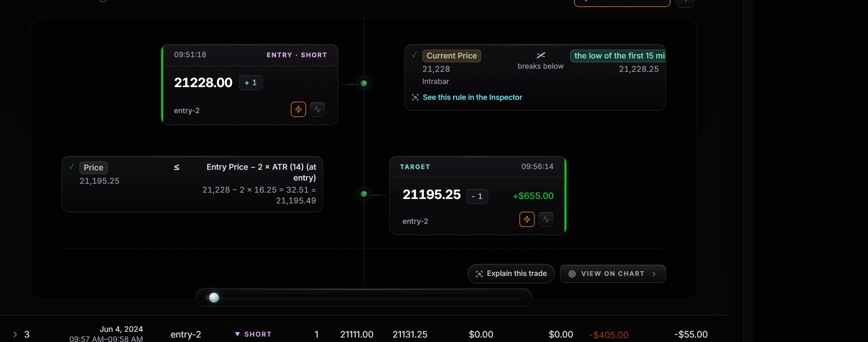Screen dimensions: 868x342
Task: Click the trade timeline slider knob
Action: [214, 298]
